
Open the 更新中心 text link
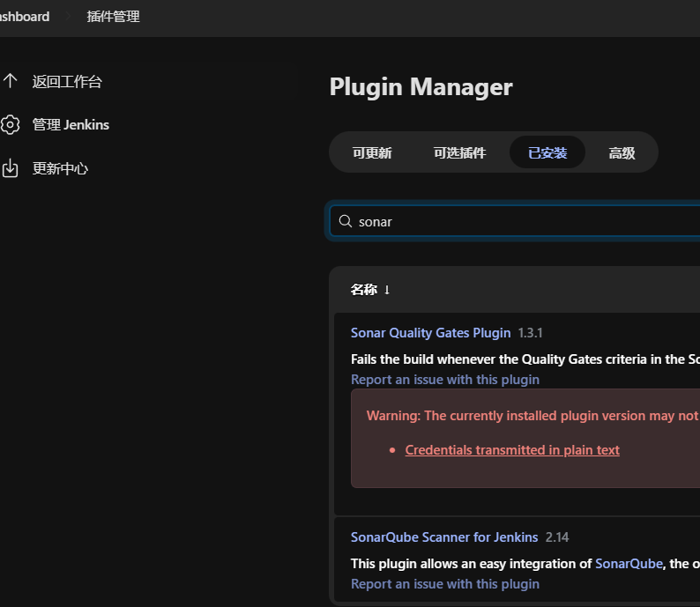[60, 168]
